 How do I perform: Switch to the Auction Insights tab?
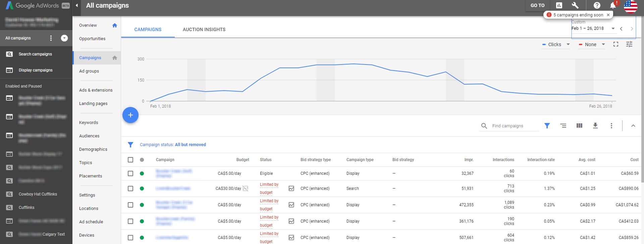[x=204, y=30]
